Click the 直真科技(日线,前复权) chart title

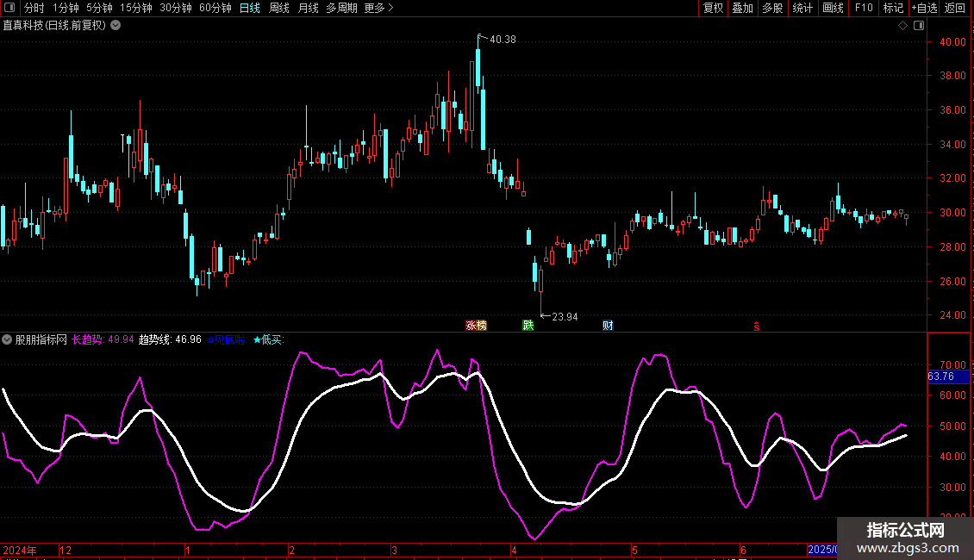pyautogui.click(x=54, y=26)
